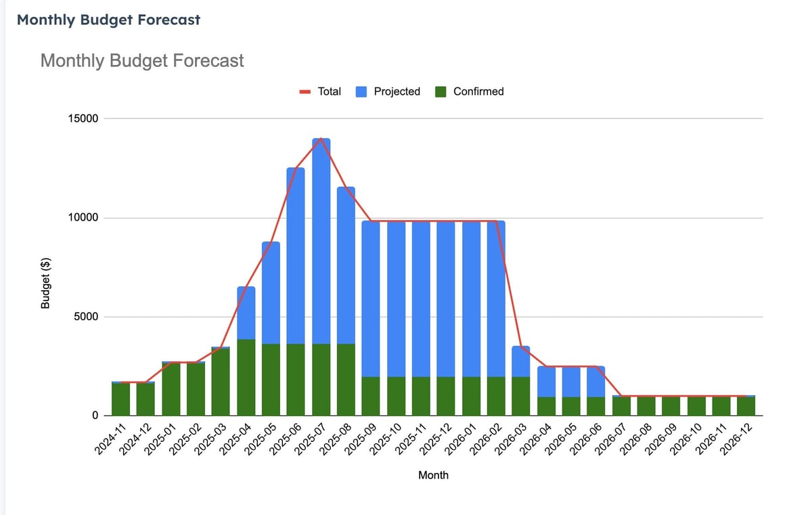The height and width of the screenshot is (515, 812).
Task: Click the Monthly Budget Forecast chart title
Action: coord(142,60)
